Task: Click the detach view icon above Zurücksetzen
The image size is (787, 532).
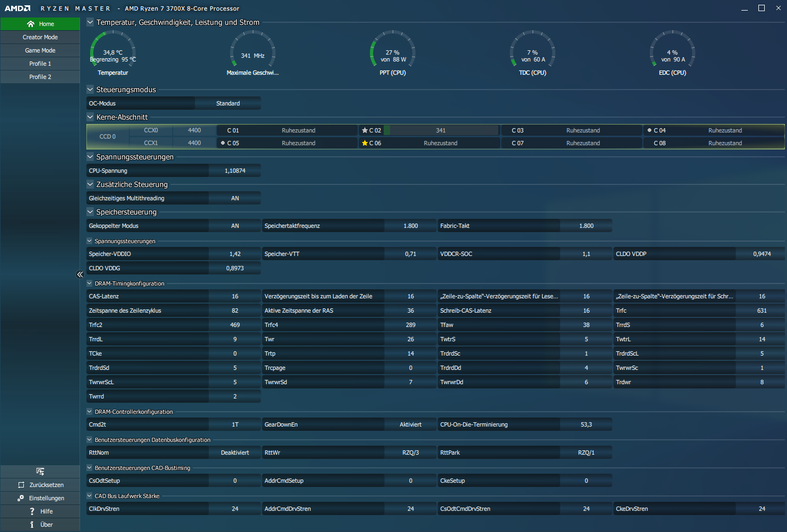Action: 40,472
